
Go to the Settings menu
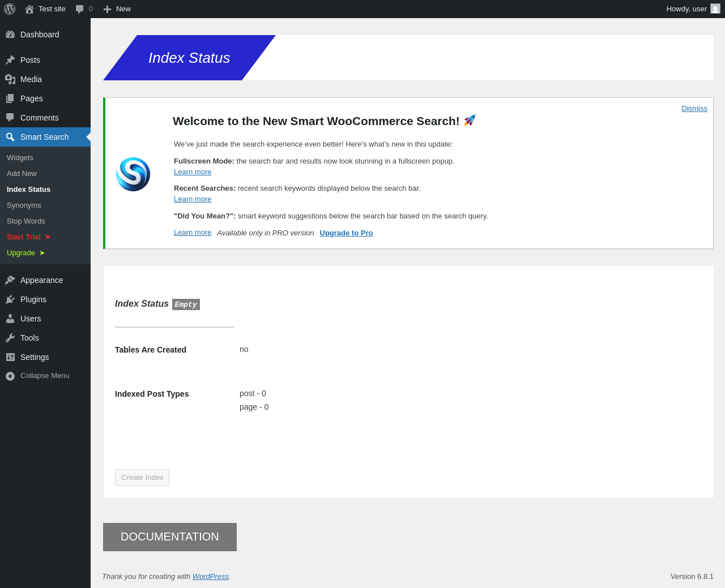[45, 357]
